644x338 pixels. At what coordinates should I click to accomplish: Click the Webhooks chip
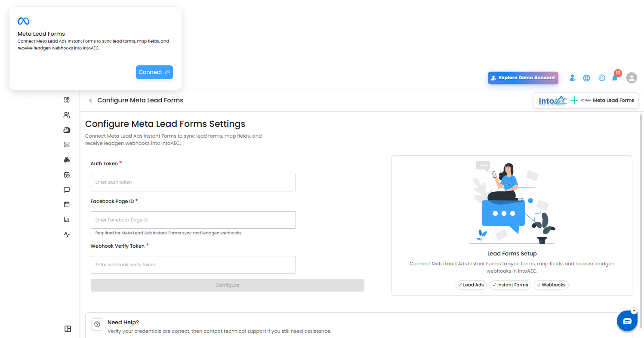pos(551,285)
